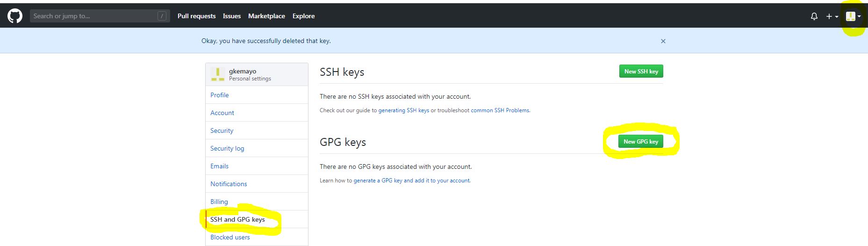Expand the plus create-new dropdown
This screenshot has width=868, height=246.
click(832, 16)
